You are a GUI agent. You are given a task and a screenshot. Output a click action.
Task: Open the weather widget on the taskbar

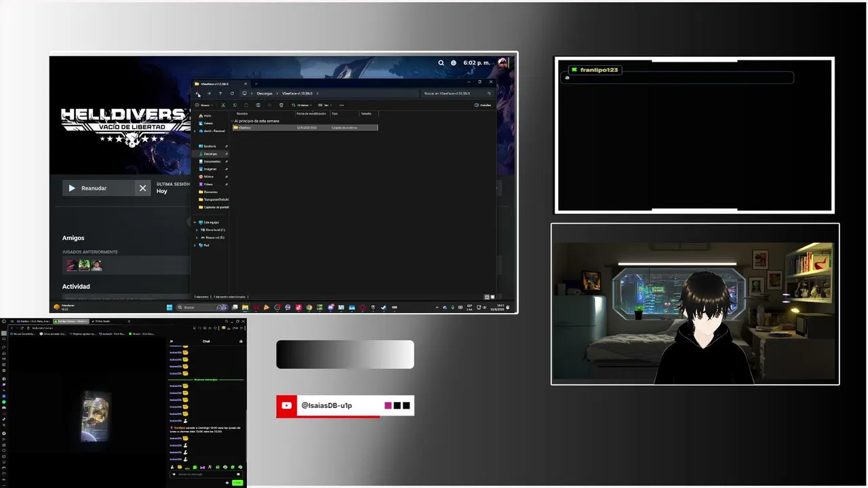tap(65, 307)
